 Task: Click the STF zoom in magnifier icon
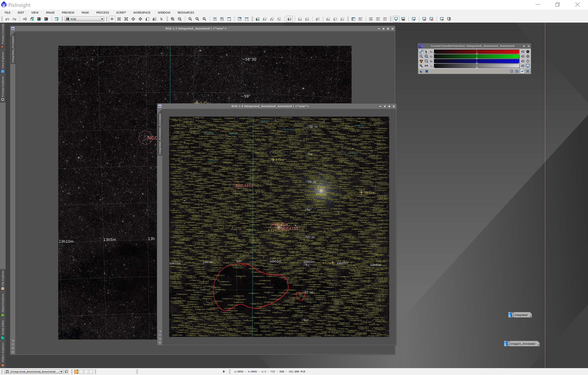[426, 56]
